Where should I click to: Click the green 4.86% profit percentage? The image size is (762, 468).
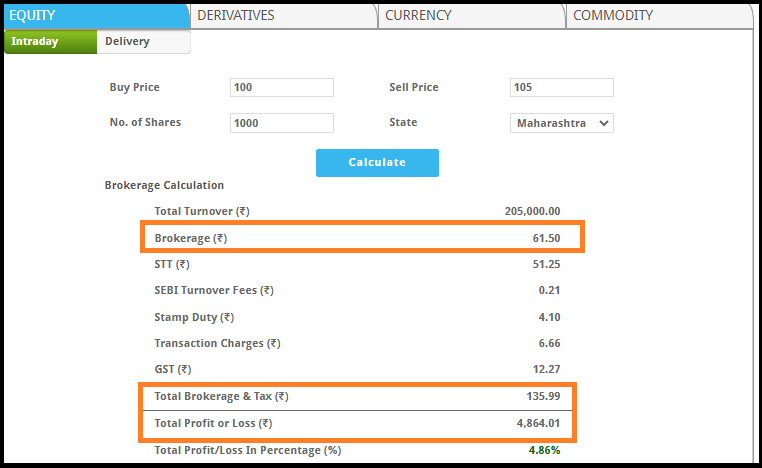(x=544, y=450)
